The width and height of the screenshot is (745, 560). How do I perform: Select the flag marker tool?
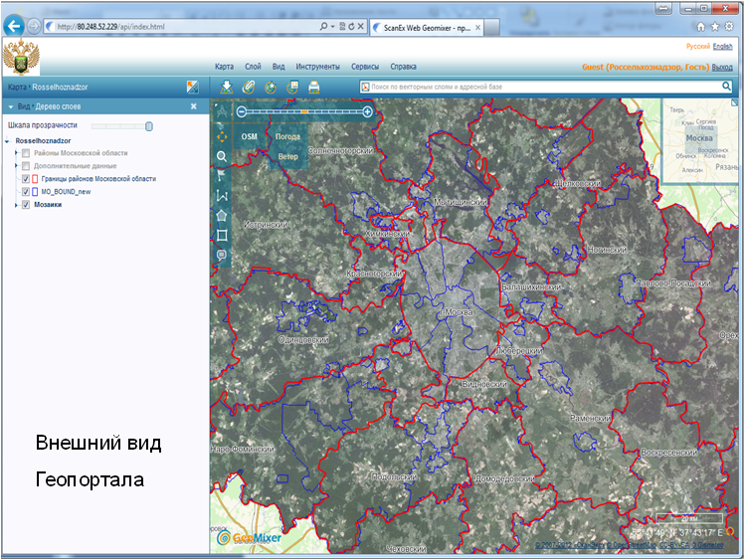(x=222, y=176)
